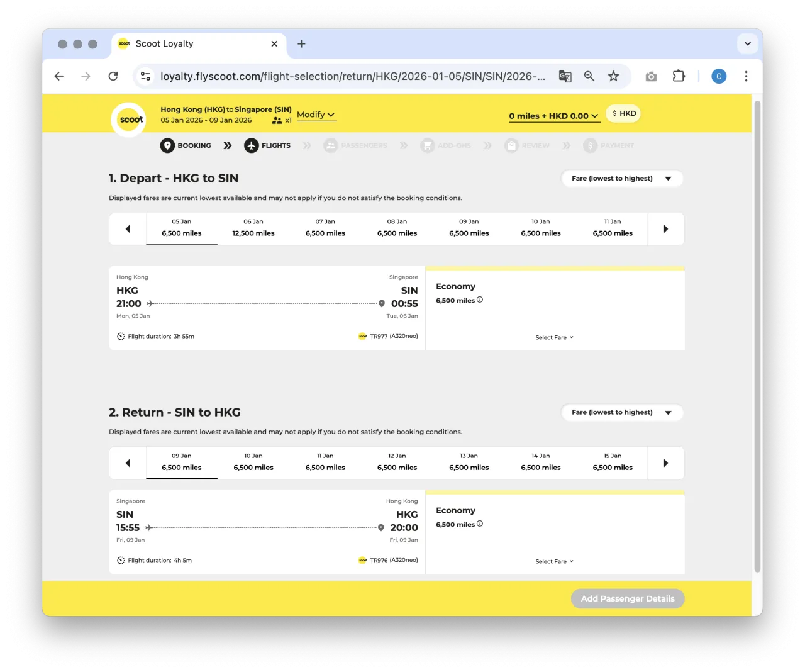
Task: Click the Add Passenger Details button
Action: click(627, 598)
